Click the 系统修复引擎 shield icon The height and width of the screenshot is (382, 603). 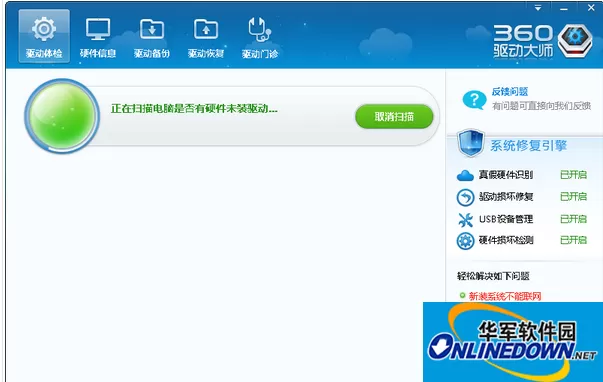click(471, 143)
